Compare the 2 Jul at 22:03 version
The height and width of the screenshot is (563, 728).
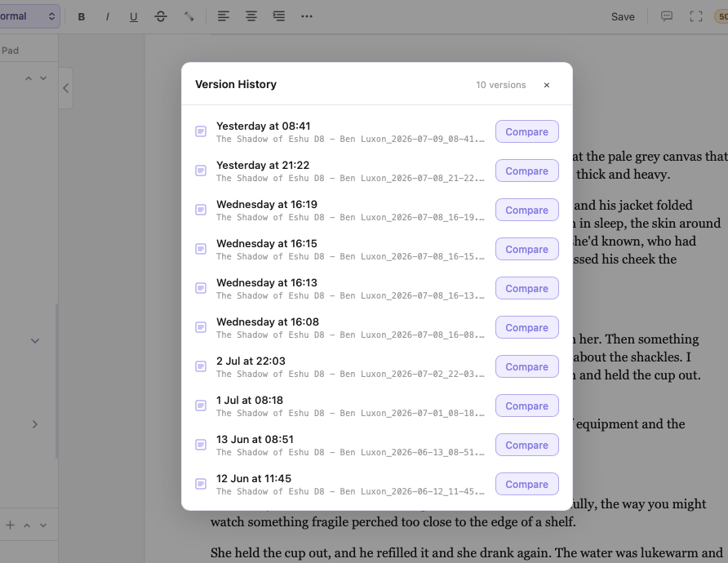[526, 366]
